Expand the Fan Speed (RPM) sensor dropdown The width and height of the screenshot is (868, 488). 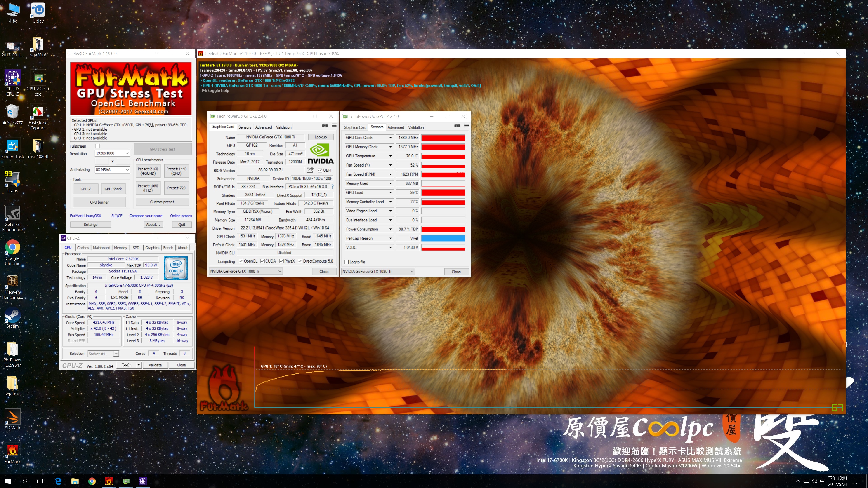(x=391, y=174)
